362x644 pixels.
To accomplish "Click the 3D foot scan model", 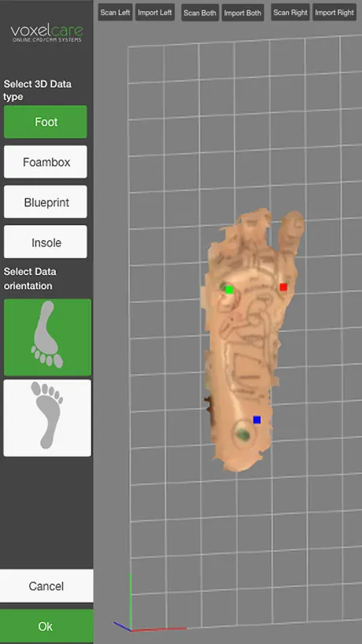I will click(x=251, y=340).
